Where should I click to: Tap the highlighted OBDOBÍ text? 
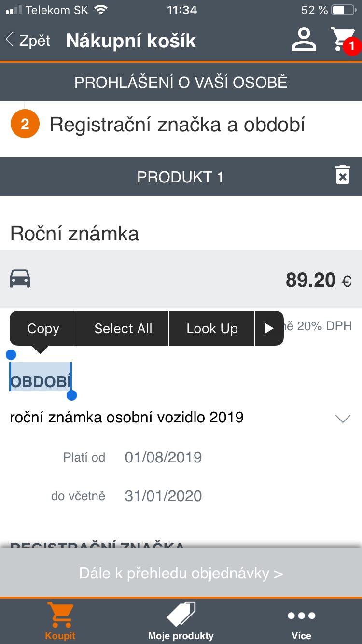pos(41,381)
